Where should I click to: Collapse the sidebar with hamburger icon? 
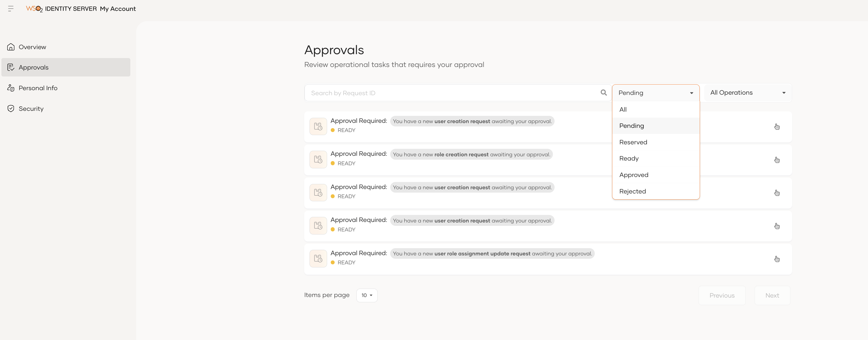[11, 9]
